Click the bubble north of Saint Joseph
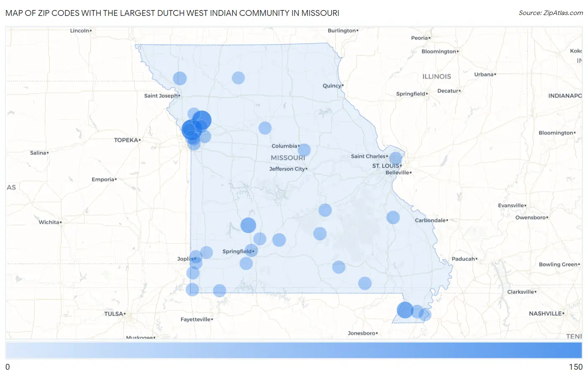 pyautogui.click(x=180, y=78)
